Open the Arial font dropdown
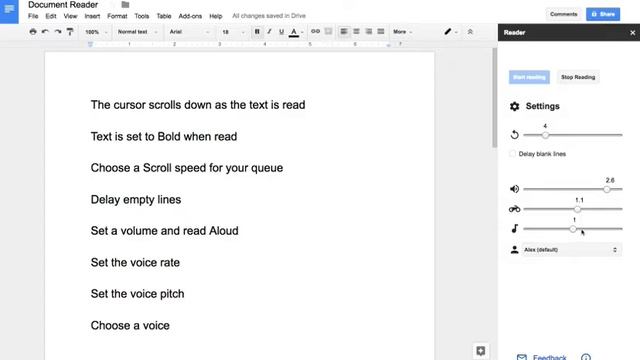 [x=189, y=32]
